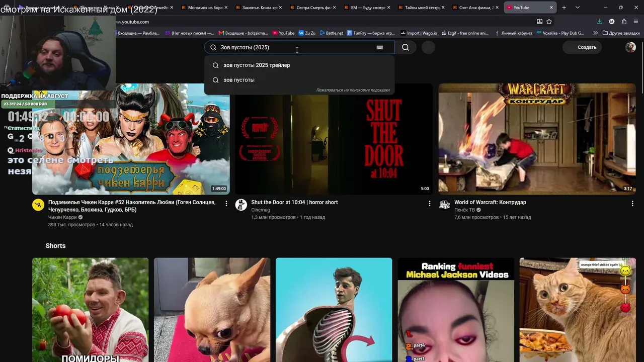Image resolution: width=644 pixels, height=362 pixels.
Task: Open the '(Нет новых писем)' bookmark
Action: tap(189, 33)
